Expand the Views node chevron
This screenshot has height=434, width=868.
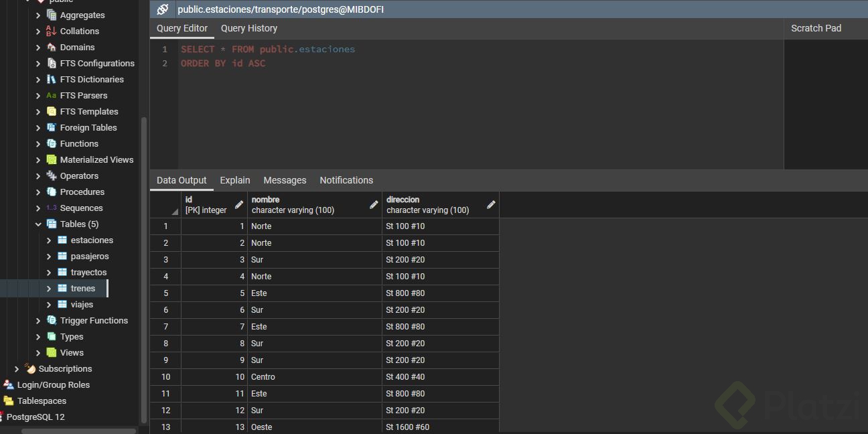coord(38,352)
